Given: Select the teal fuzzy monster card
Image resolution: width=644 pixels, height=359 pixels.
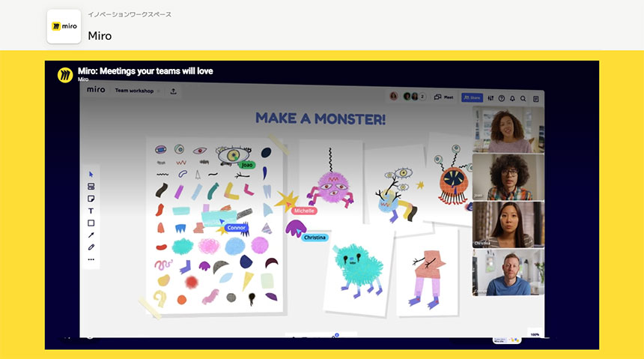Looking at the screenshot, I should coord(358,271).
